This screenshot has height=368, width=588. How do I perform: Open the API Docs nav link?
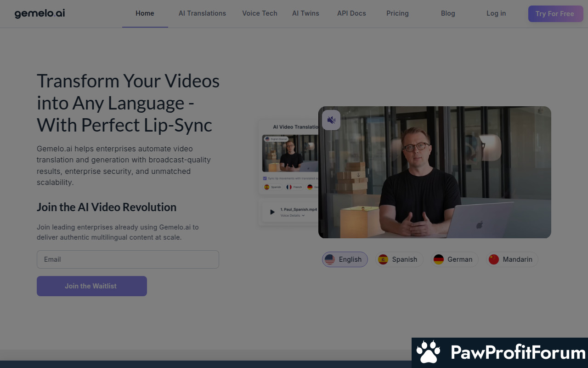351,13
